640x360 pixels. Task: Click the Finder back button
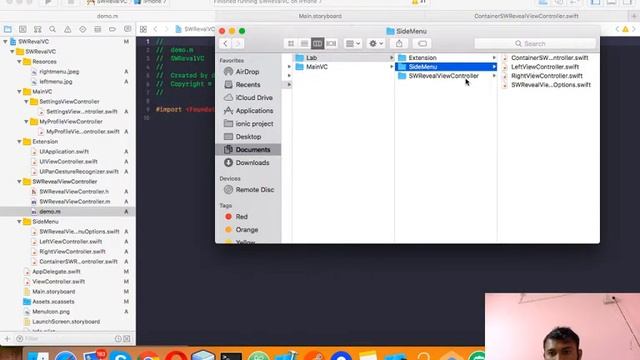tap(225, 43)
